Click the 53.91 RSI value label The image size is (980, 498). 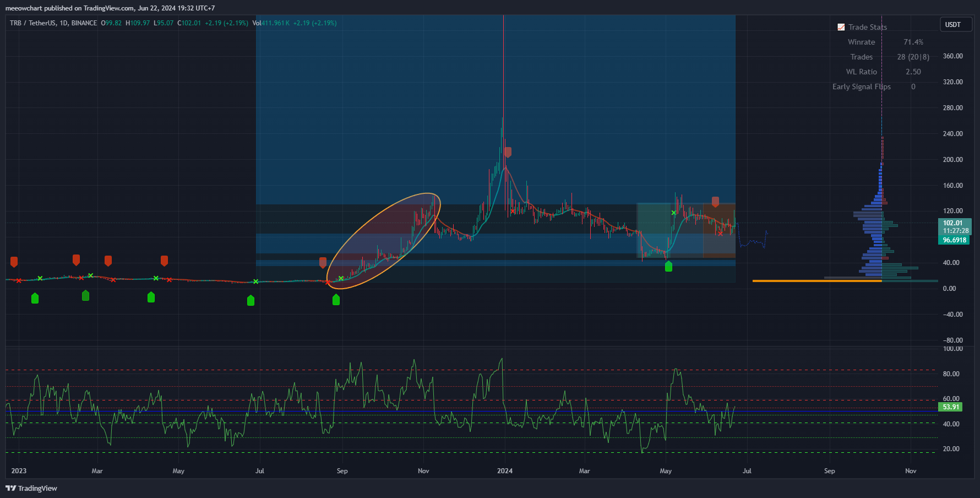[x=951, y=407]
